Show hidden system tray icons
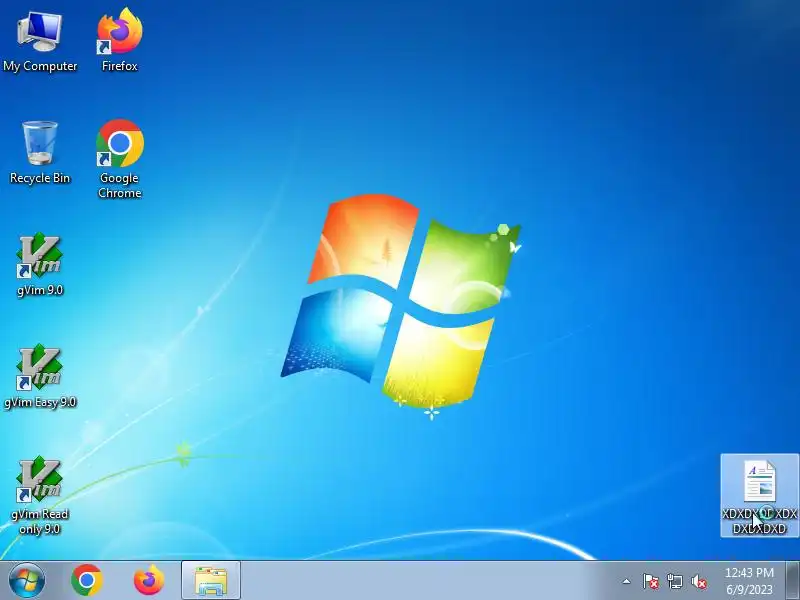The width and height of the screenshot is (800, 600). (x=626, y=581)
